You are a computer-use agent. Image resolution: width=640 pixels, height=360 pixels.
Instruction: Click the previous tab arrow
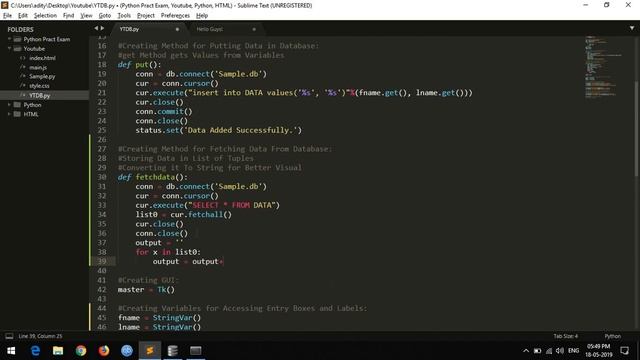[x=96, y=28]
